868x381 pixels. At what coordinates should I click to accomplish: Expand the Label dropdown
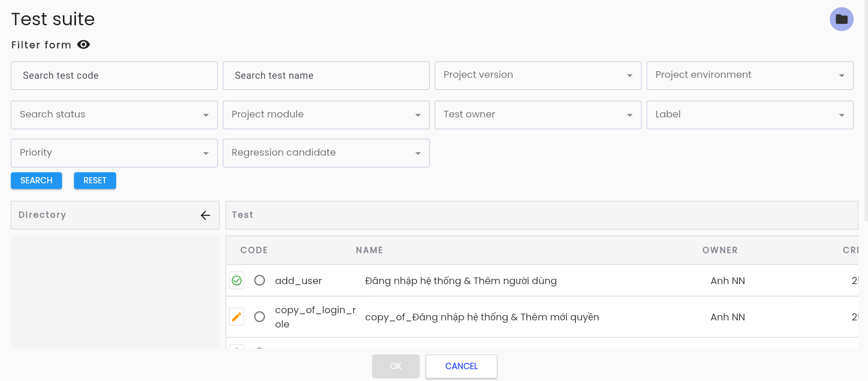[750, 115]
